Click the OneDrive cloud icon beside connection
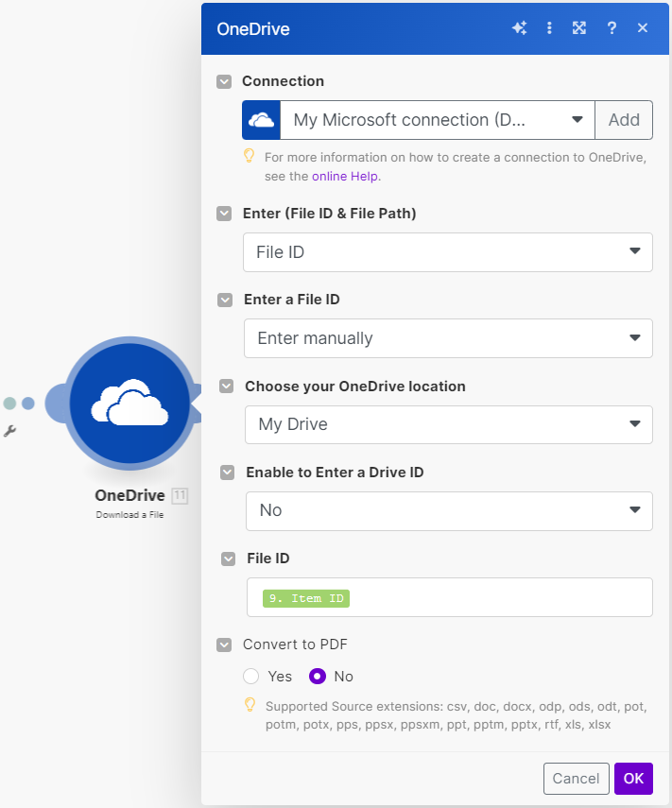The image size is (672, 808). click(x=261, y=120)
